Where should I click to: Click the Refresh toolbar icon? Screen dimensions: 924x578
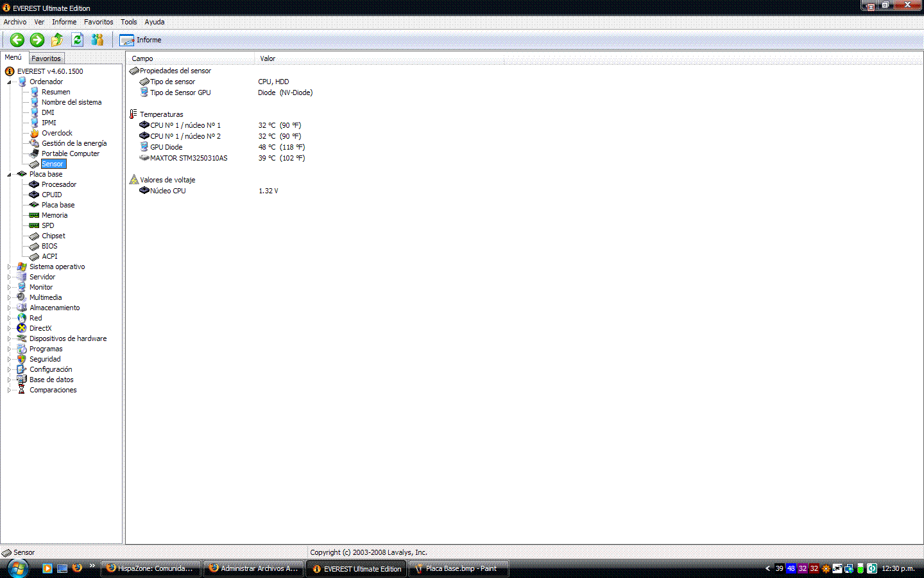coord(77,40)
